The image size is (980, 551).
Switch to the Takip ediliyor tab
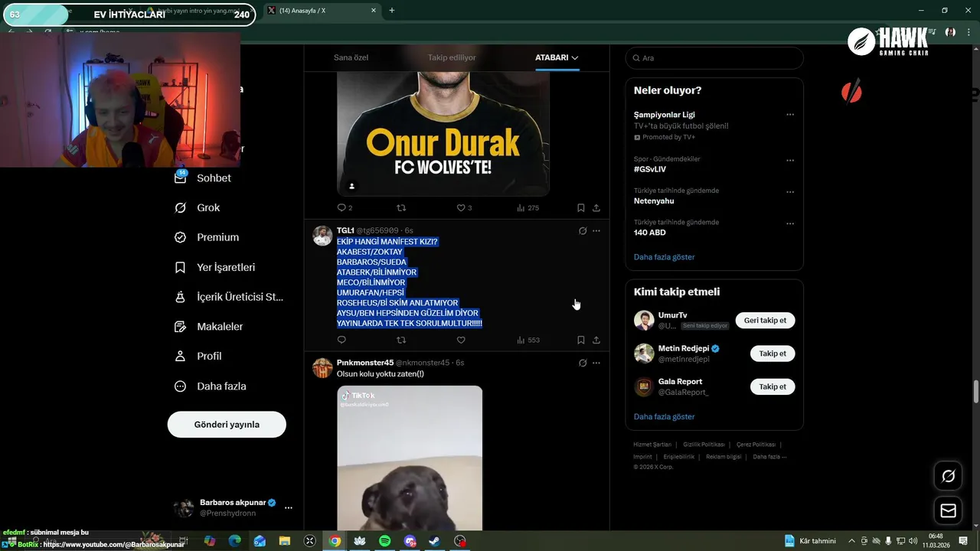452,57
